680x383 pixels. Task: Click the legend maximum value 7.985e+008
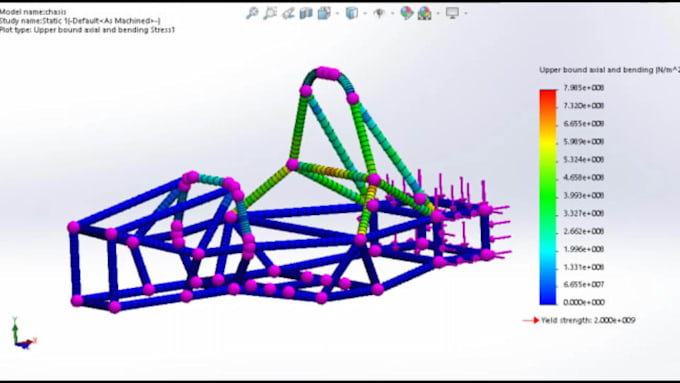click(584, 88)
